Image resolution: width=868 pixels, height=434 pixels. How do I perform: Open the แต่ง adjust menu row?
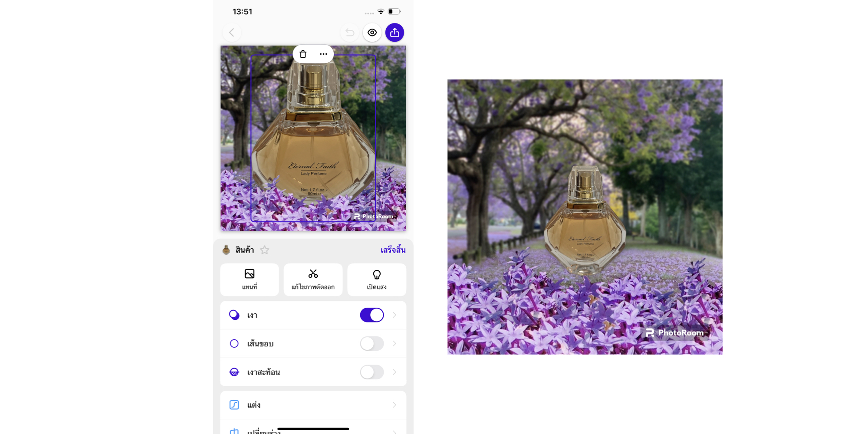(313, 405)
